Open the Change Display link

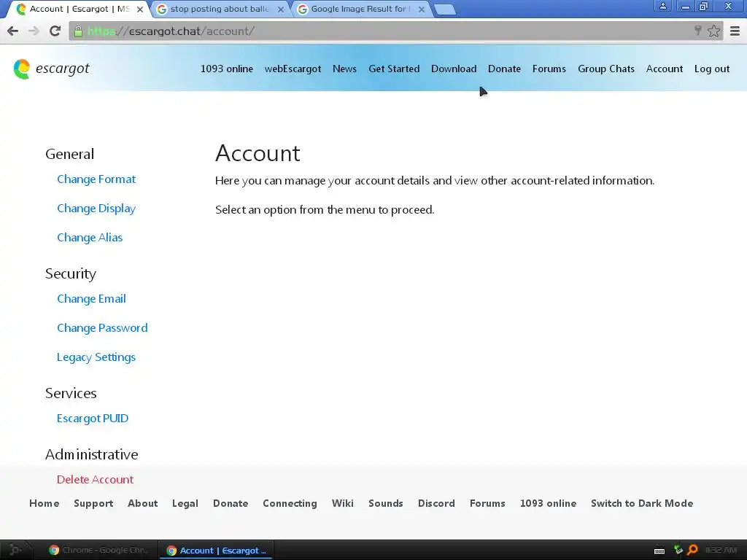[x=96, y=209]
